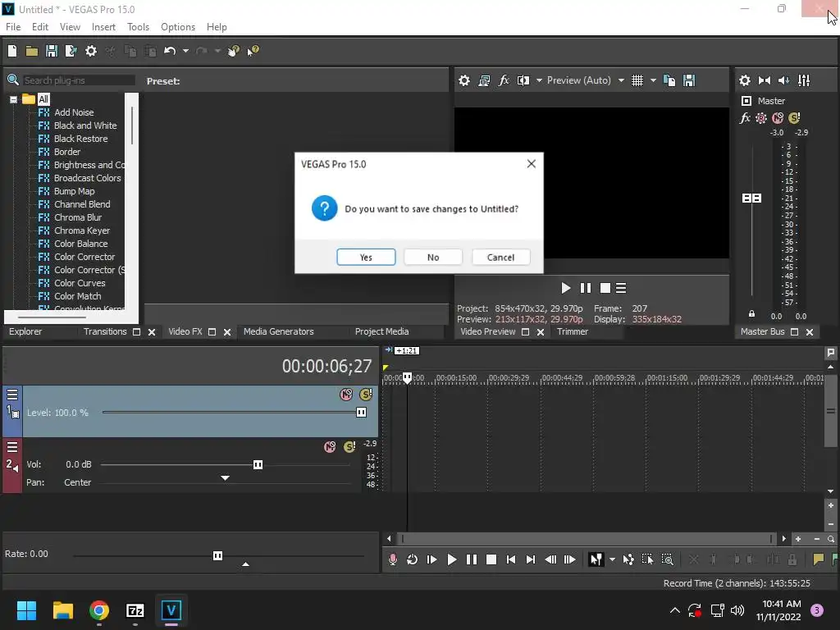
Task: Click the timeline Record microphone button
Action: coord(393,559)
